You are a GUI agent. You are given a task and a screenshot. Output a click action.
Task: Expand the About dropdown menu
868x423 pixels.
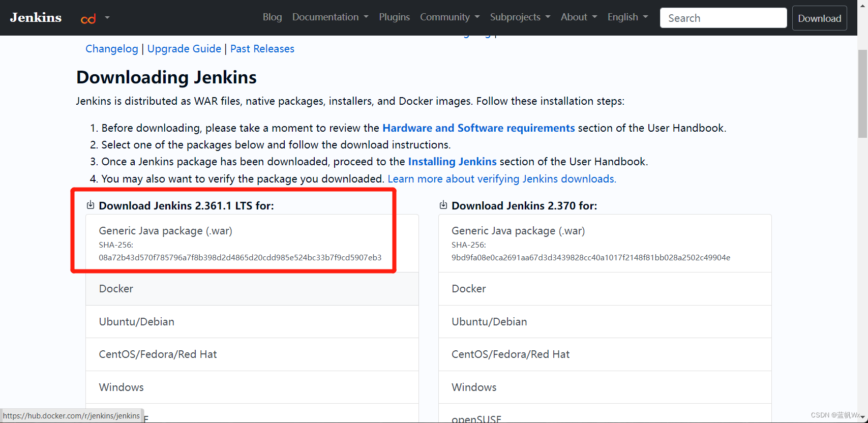(x=579, y=17)
